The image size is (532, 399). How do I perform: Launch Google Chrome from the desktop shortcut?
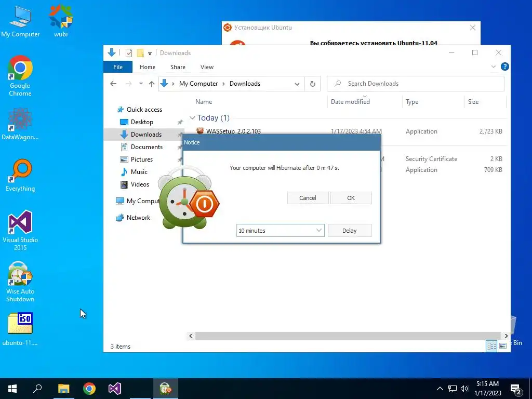tap(20, 76)
